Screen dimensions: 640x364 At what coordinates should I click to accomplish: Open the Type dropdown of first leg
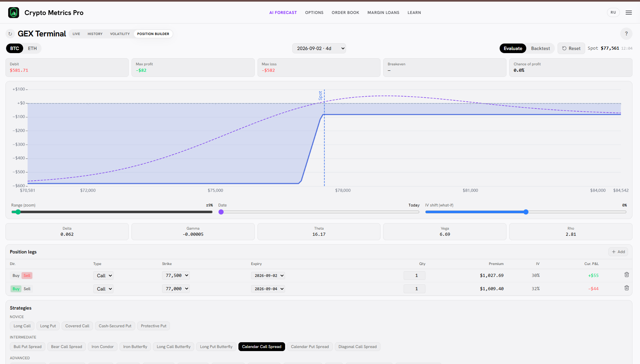click(x=103, y=276)
